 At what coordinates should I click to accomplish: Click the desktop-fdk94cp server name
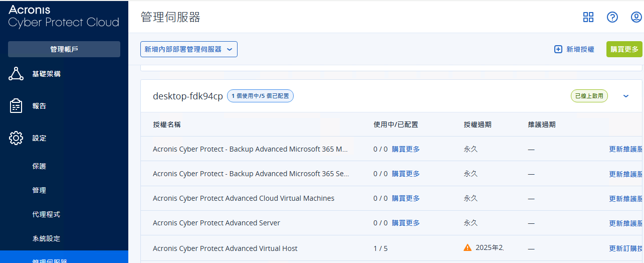pos(188,96)
